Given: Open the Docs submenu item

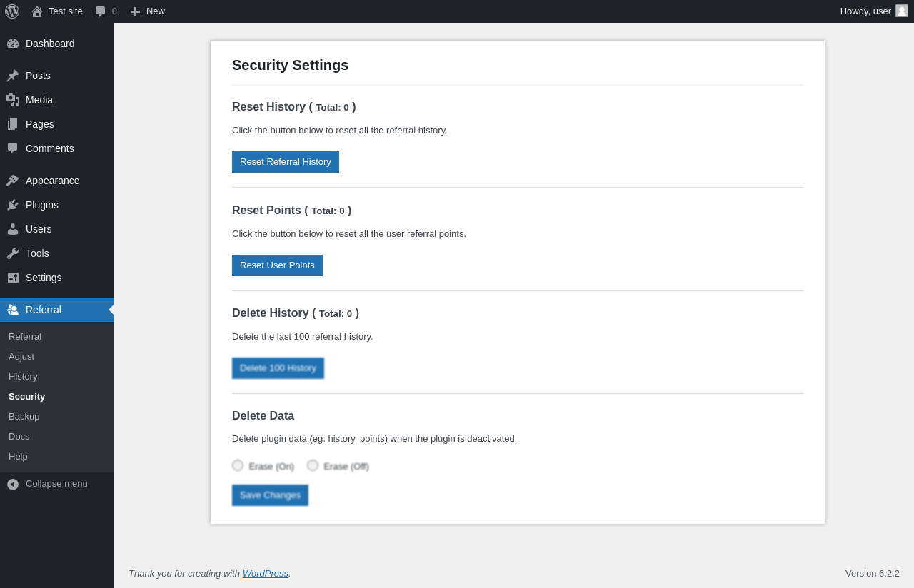Looking at the screenshot, I should click(x=57, y=436).
